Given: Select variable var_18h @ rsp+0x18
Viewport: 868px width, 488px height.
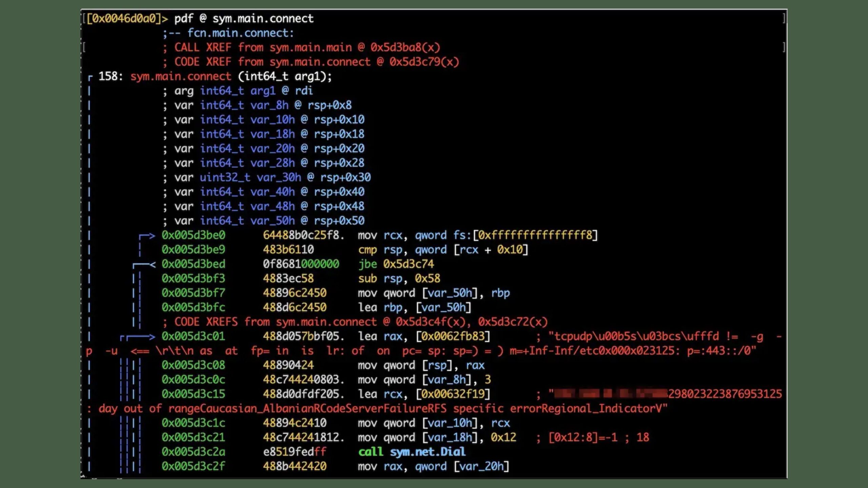Looking at the screenshot, I should [x=307, y=134].
